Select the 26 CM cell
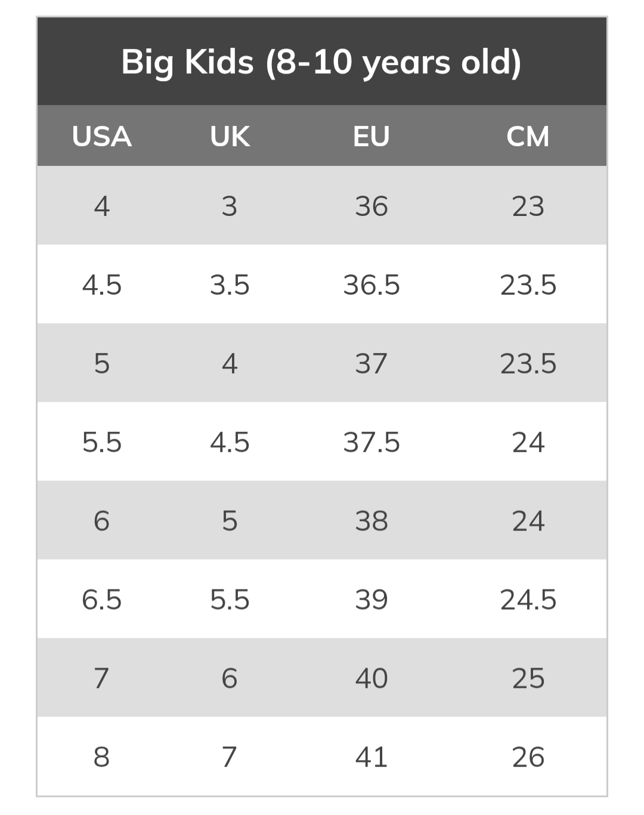The image size is (644, 815). coord(528,757)
